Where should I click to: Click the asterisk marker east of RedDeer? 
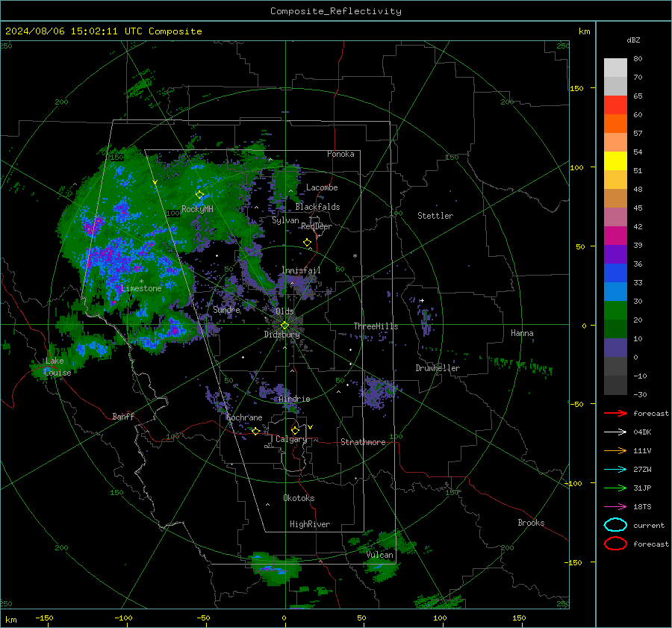pyautogui.click(x=355, y=256)
